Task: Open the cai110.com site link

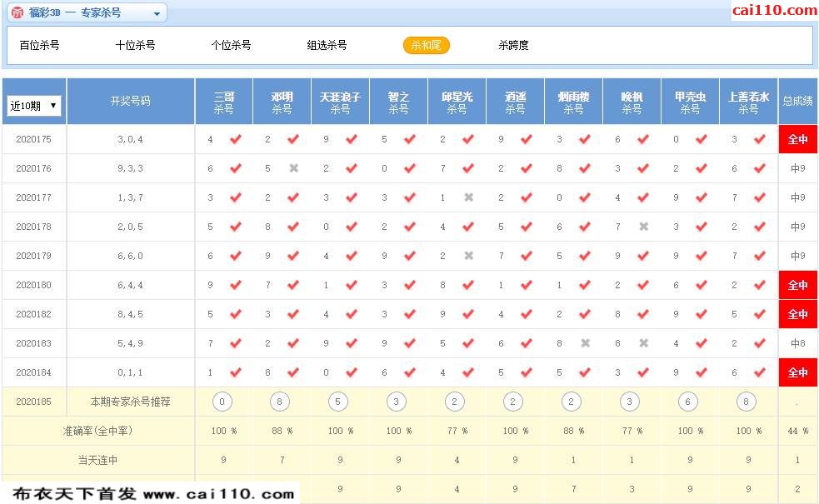Action: pyautogui.click(x=774, y=10)
